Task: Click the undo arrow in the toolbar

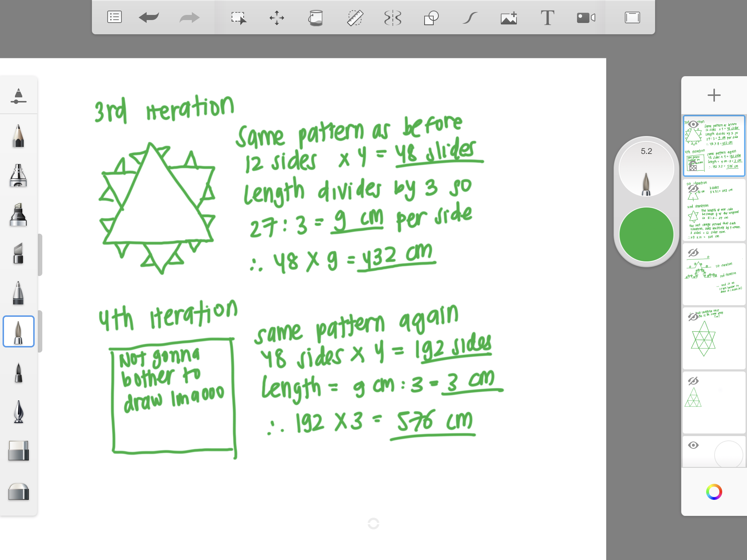Action: tap(149, 17)
